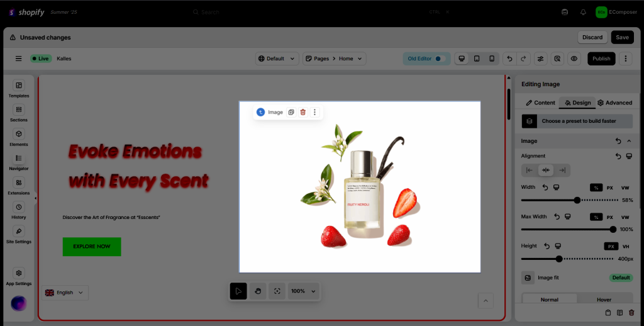Screen dimensions: 644x326
Task: Open Shopify notifications bell
Action: pyautogui.click(x=583, y=12)
